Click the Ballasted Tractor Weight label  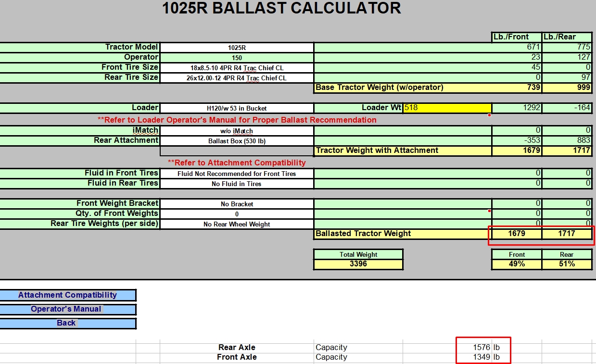(363, 234)
